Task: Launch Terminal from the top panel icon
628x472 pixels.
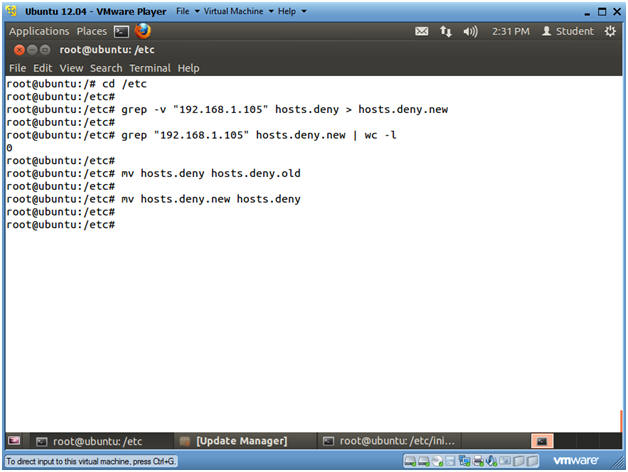Action: click(x=121, y=31)
